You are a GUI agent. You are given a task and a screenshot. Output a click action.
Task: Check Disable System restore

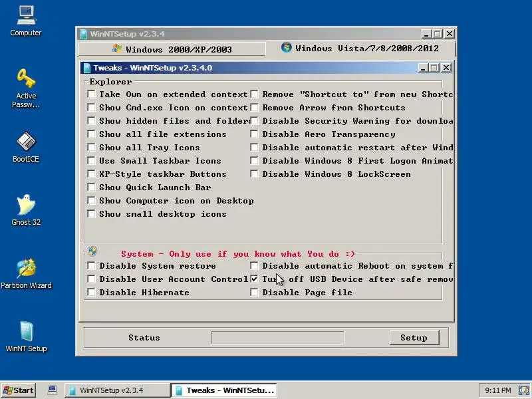pos(91,265)
